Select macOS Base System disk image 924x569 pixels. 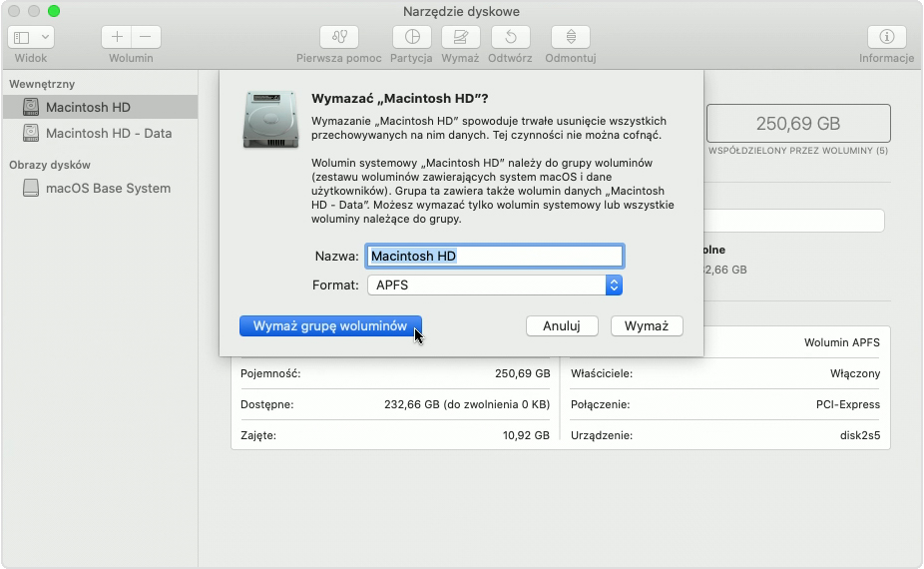pos(108,189)
